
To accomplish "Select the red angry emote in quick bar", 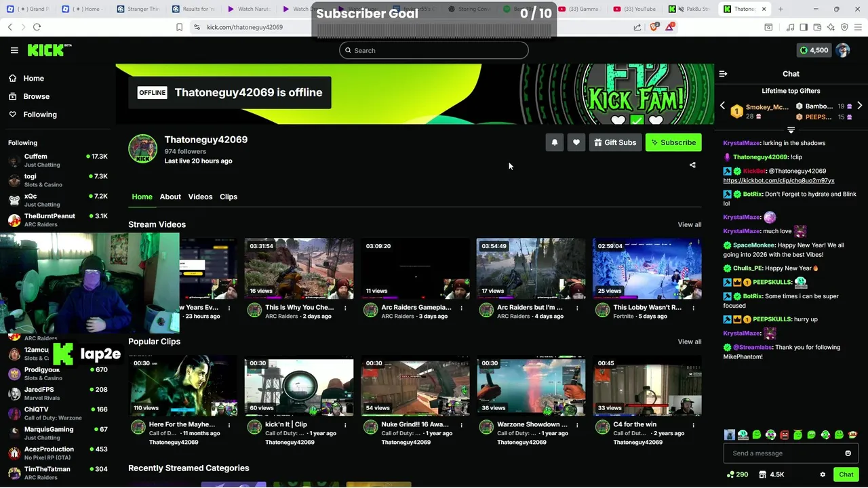I will pos(785,434).
